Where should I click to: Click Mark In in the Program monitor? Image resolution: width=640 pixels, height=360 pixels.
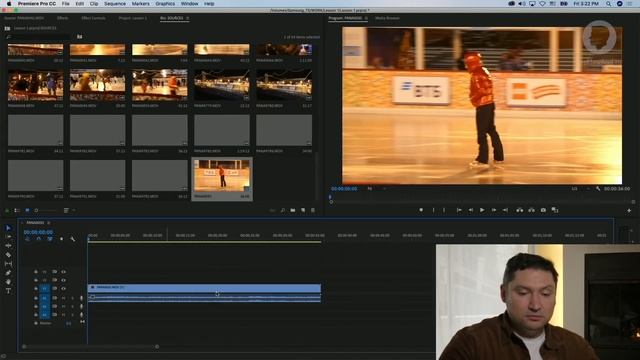tap(433, 210)
